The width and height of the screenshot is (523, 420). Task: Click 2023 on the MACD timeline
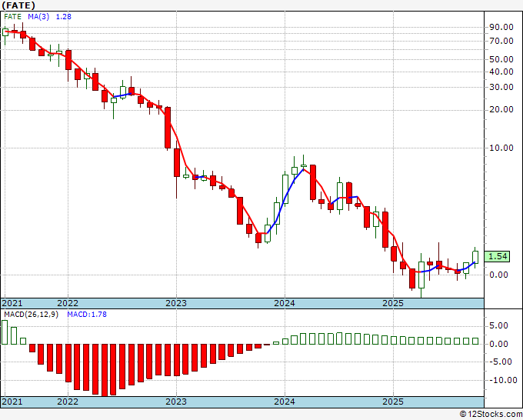click(176, 402)
